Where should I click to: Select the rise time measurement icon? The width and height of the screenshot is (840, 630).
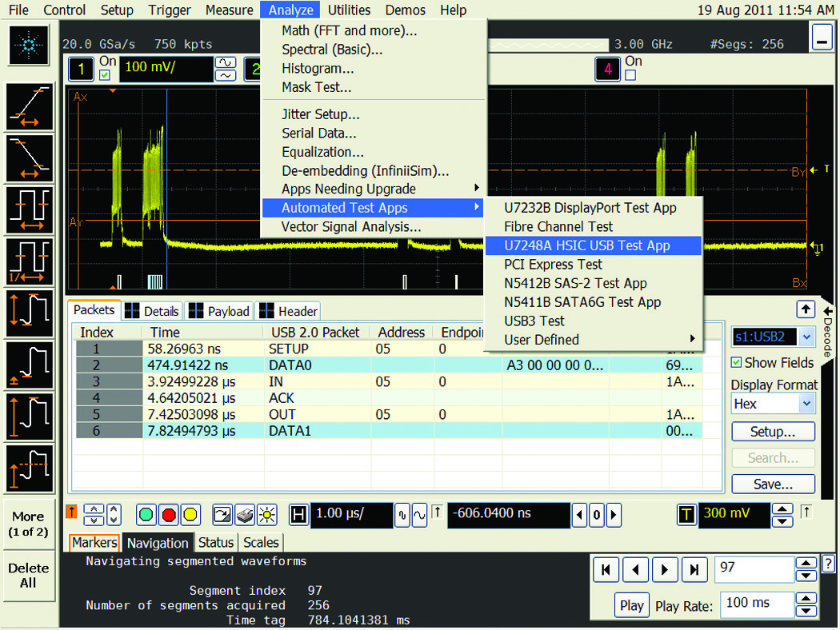click(x=30, y=106)
